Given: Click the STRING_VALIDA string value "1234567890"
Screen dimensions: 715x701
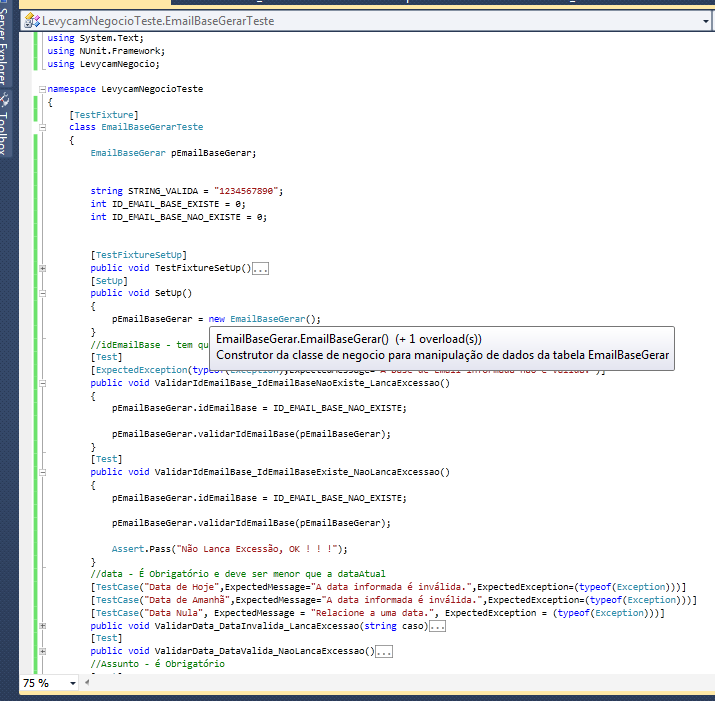Looking at the screenshot, I should (244, 190).
